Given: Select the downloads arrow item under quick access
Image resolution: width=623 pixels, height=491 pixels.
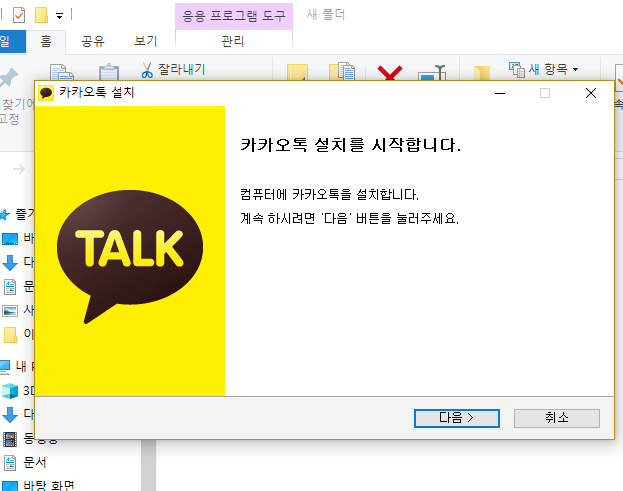Looking at the screenshot, I should (x=17, y=262).
